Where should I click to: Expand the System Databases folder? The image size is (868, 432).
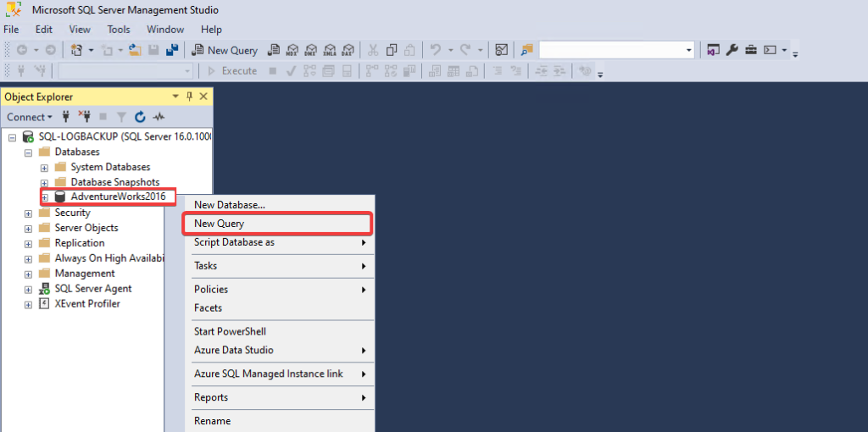45,167
